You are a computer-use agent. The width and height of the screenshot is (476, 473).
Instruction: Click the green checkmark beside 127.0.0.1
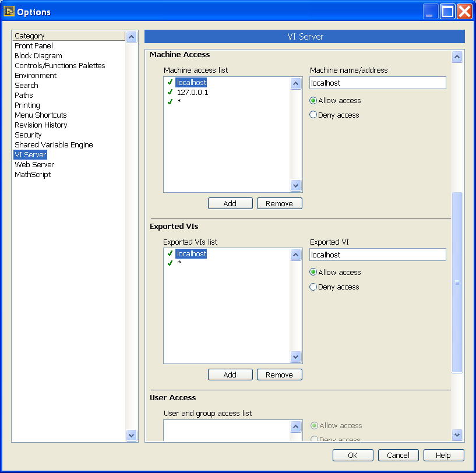[170, 92]
